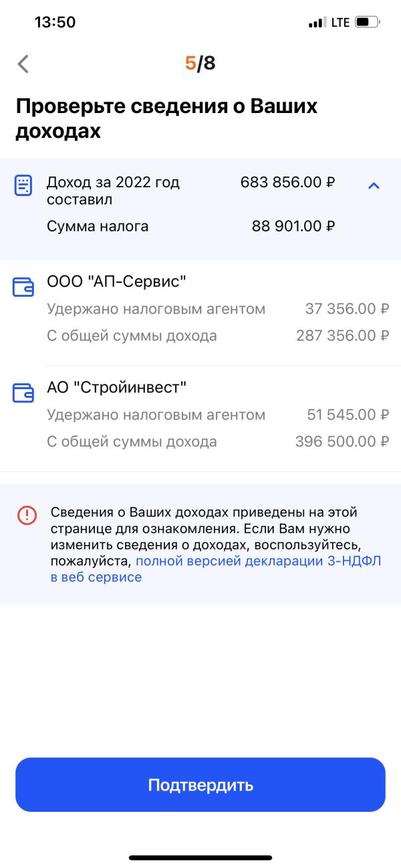Viewport: 401px width, 868px height.
Task: Tap the battery status icon
Action: coord(367,22)
